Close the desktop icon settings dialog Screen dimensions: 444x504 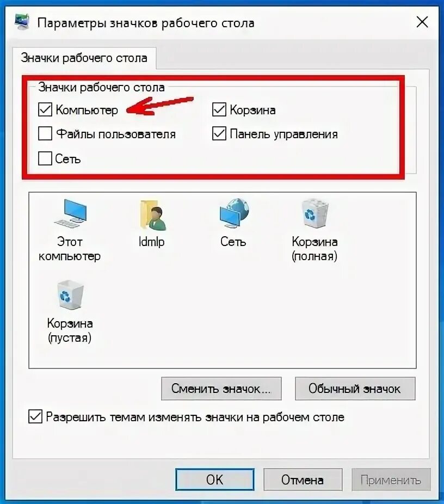click(x=422, y=22)
